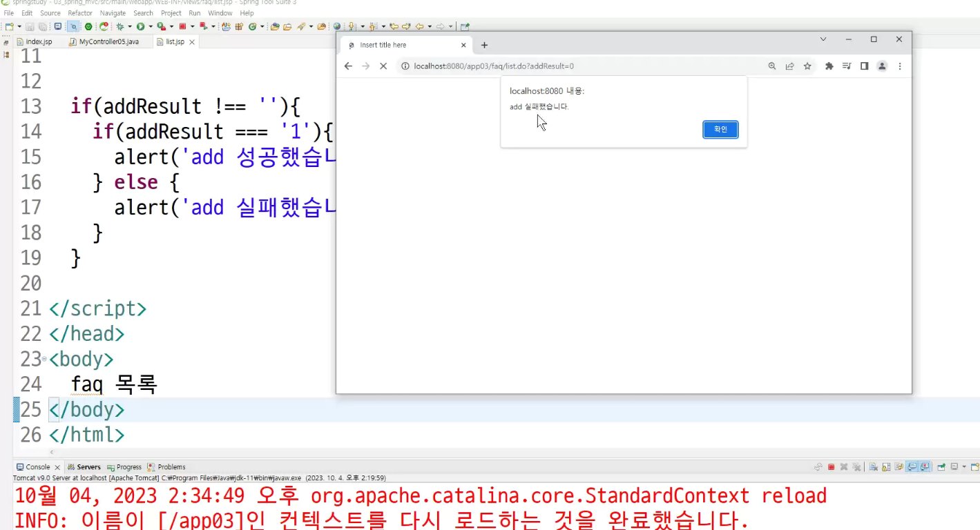
Task: Open dropdown arrow next to Run icon
Action: pyautogui.click(x=151, y=26)
